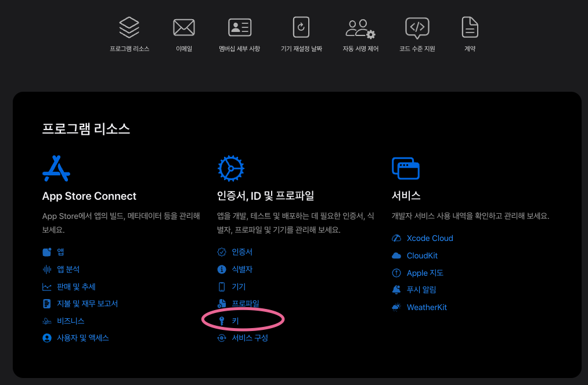This screenshot has width=588, height=385.
Task: Open the 앱 link
Action: pyautogui.click(x=60, y=252)
